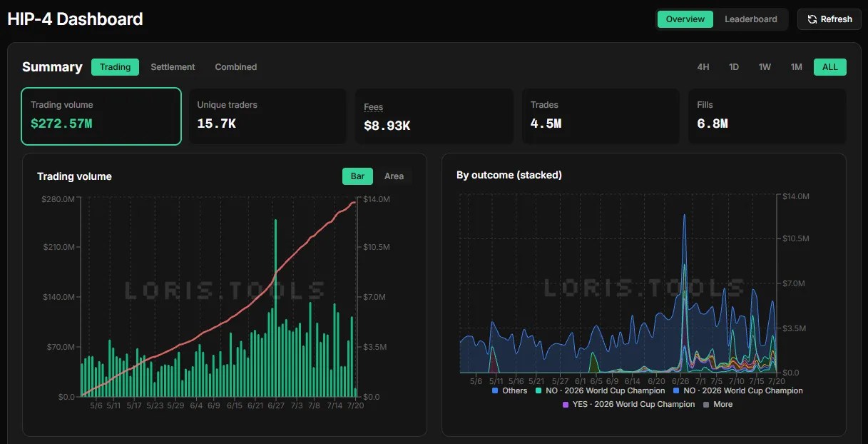868x444 pixels.
Task: Set time range to 1W
Action: (x=765, y=67)
